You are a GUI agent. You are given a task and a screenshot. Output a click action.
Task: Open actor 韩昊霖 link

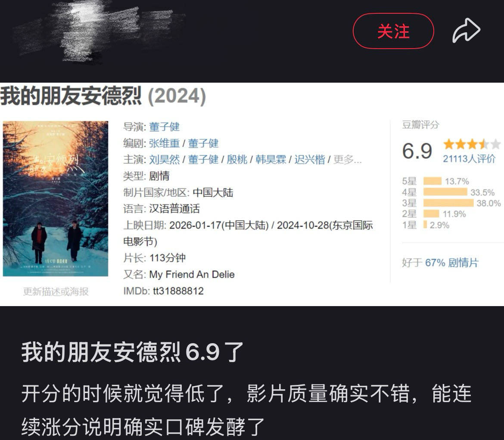pos(271,159)
